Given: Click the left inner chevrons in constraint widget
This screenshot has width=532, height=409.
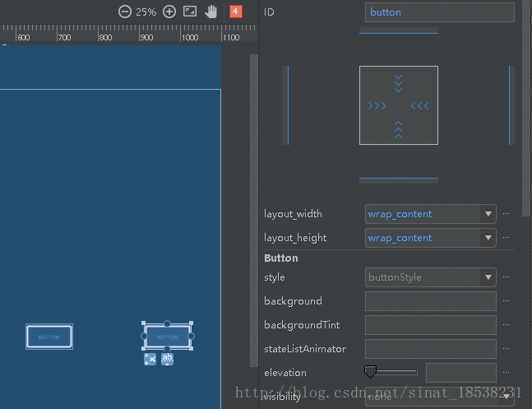Looking at the screenshot, I should tap(377, 106).
